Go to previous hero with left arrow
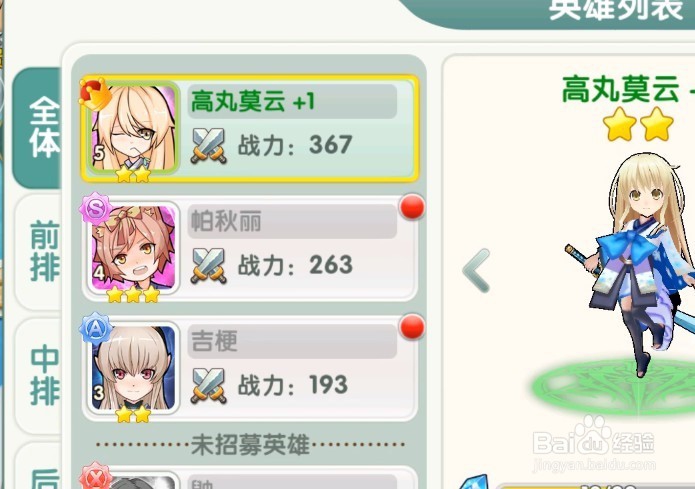The width and height of the screenshot is (695, 489). tap(476, 270)
